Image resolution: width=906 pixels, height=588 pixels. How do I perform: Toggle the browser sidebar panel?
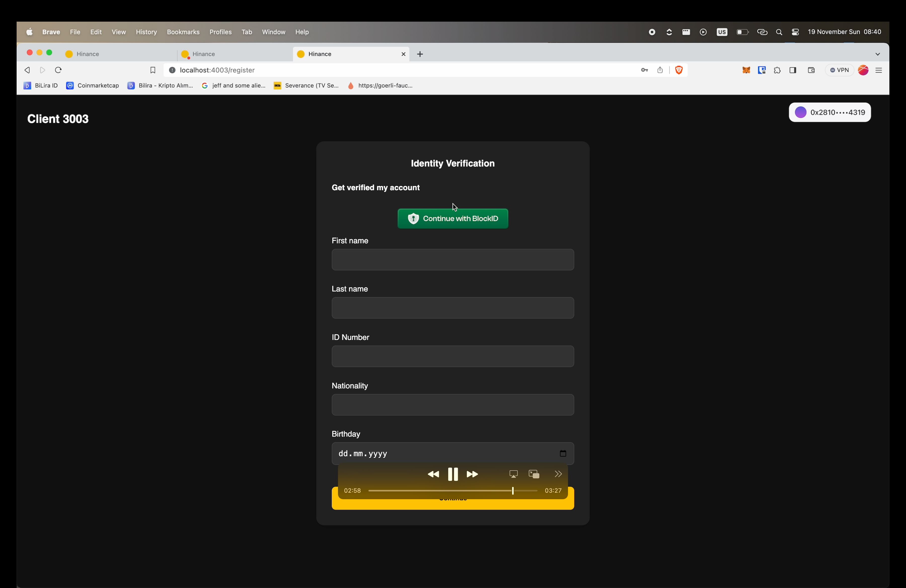(x=793, y=70)
